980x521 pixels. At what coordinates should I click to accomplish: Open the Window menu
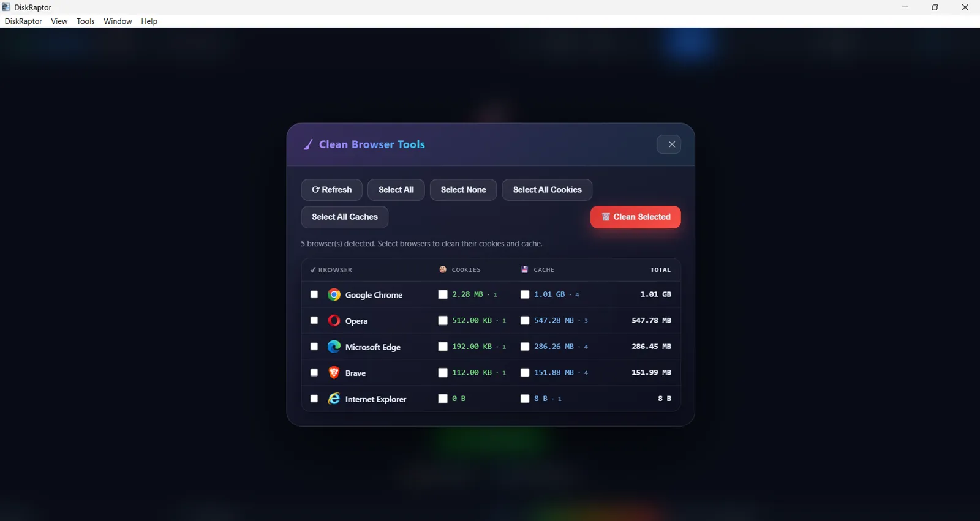[x=118, y=21]
